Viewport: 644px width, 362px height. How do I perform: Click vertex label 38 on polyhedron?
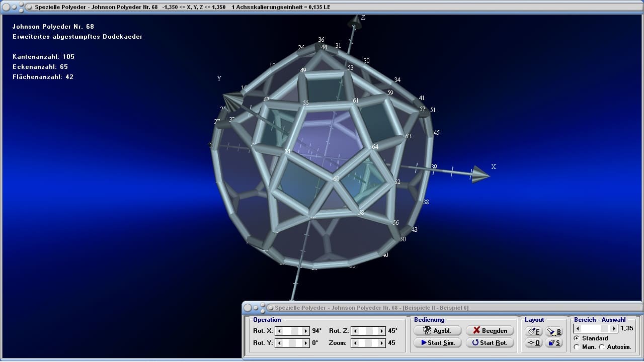pyautogui.click(x=426, y=202)
